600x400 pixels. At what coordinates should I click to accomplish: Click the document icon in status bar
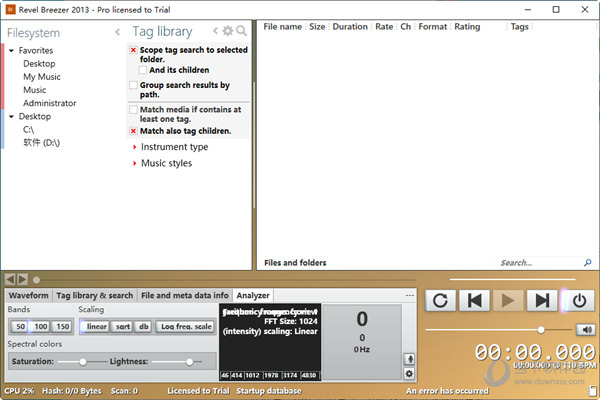click(593, 391)
